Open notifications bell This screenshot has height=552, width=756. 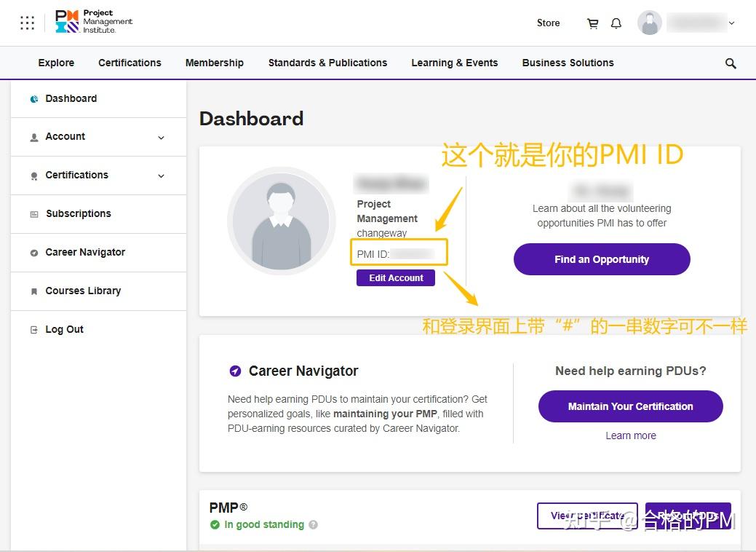(616, 23)
